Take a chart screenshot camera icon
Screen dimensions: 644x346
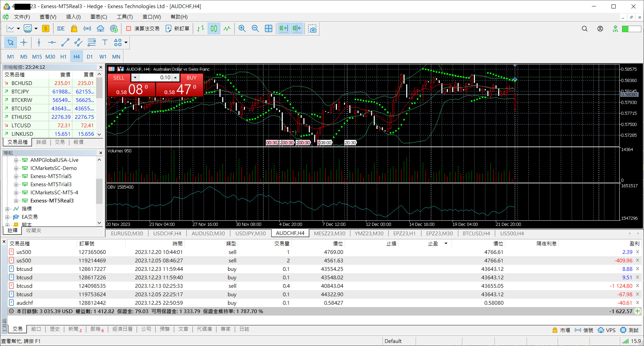313,29
